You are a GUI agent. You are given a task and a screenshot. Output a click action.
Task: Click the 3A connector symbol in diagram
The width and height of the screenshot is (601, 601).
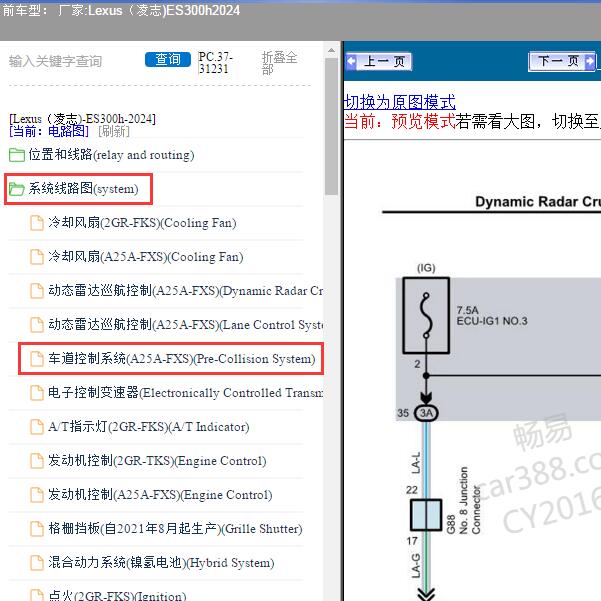(426, 413)
